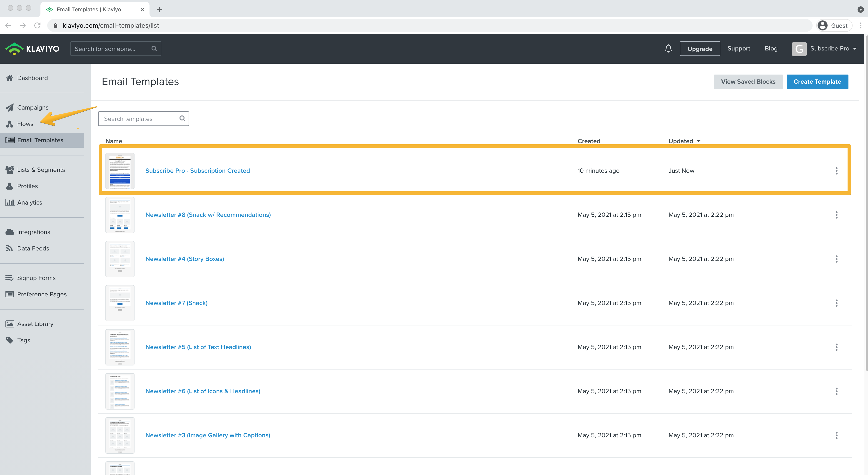Image resolution: width=868 pixels, height=475 pixels.
Task: Select Email Templates in the sidebar
Action: (42, 140)
